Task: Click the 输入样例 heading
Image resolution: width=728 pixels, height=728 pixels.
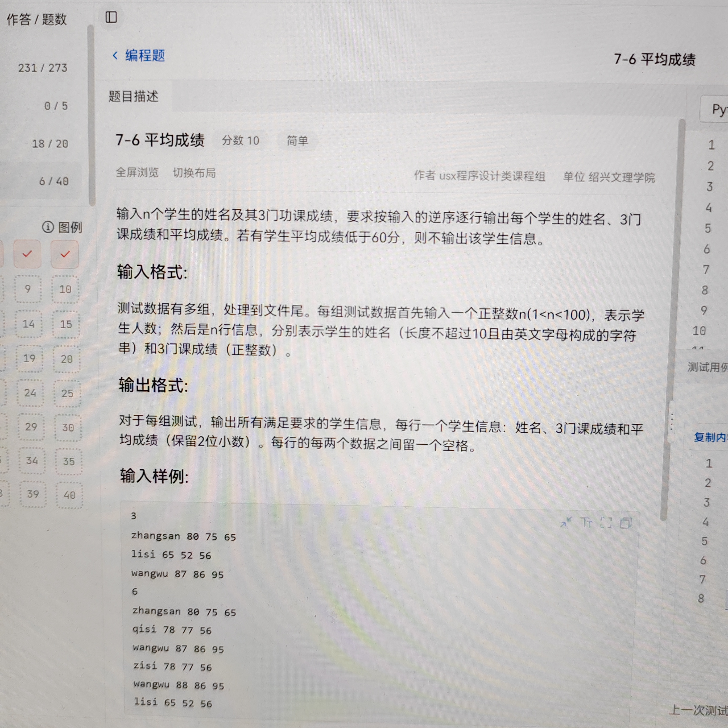Action: pyautogui.click(x=155, y=476)
